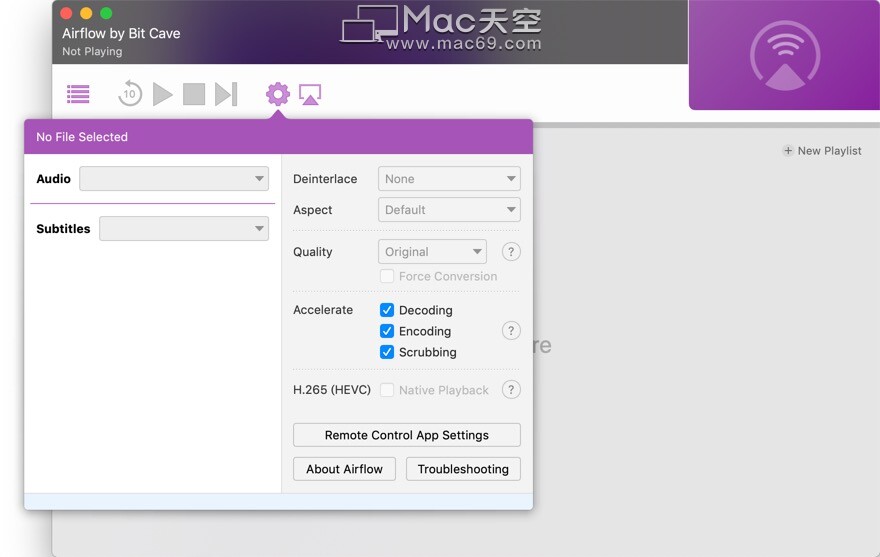Skip to next track icon
This screenshot has height=557, width=880.
pyautogui.click(x=226, y=94)
